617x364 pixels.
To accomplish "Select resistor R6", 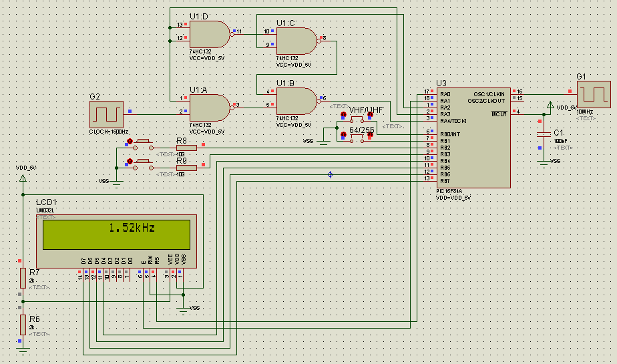I will coord(23,325).
